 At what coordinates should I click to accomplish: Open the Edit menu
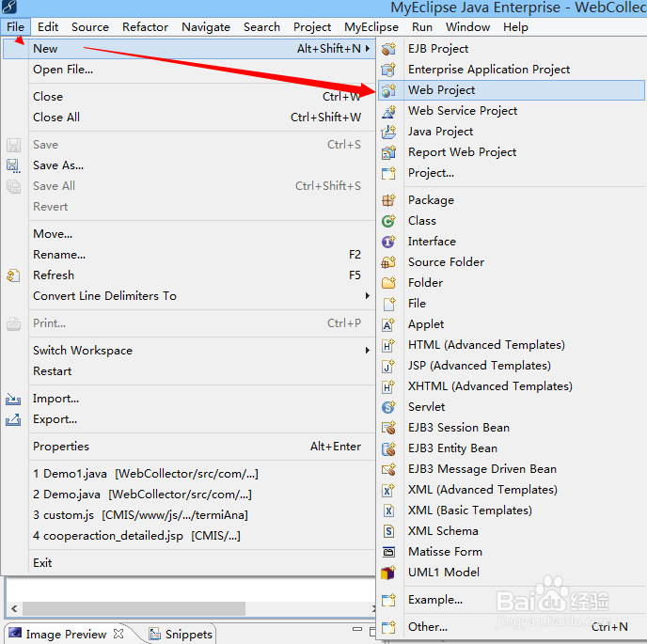coord(48,27)
